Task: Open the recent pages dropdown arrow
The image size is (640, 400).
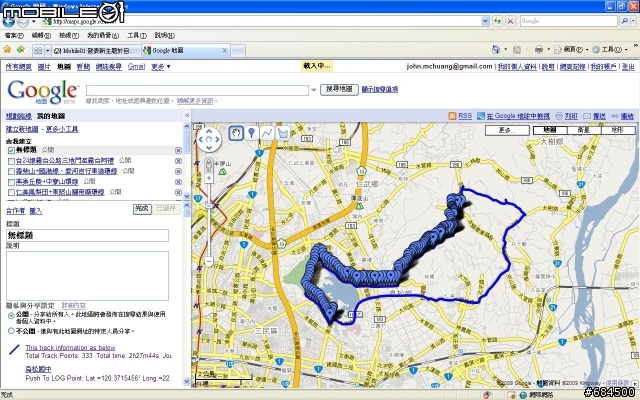Action: tap(33, 21)
